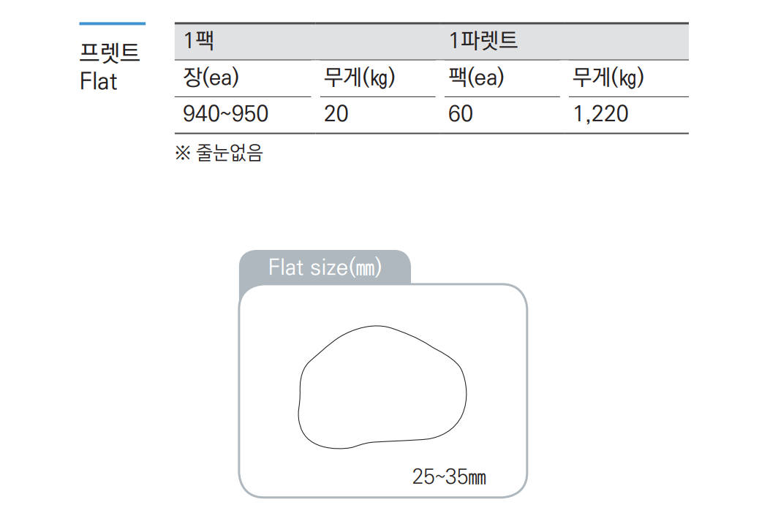Click the word Flat under 프렛트
The width and height of the screenshot is (770, 532).
point(99,80)
